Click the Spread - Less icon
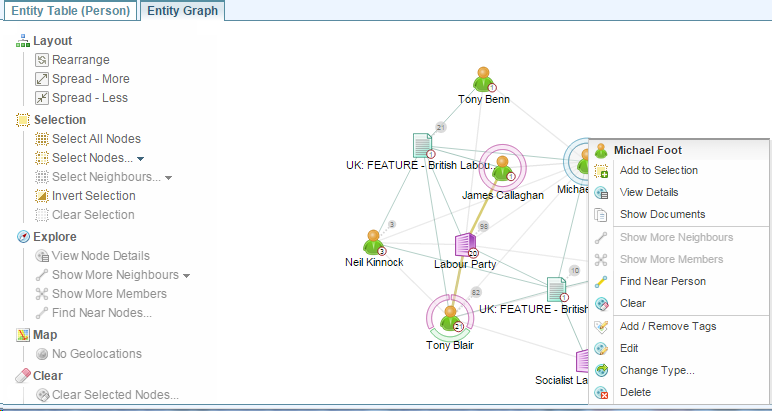This screenshot has width=772, height=411. [42, 98]
